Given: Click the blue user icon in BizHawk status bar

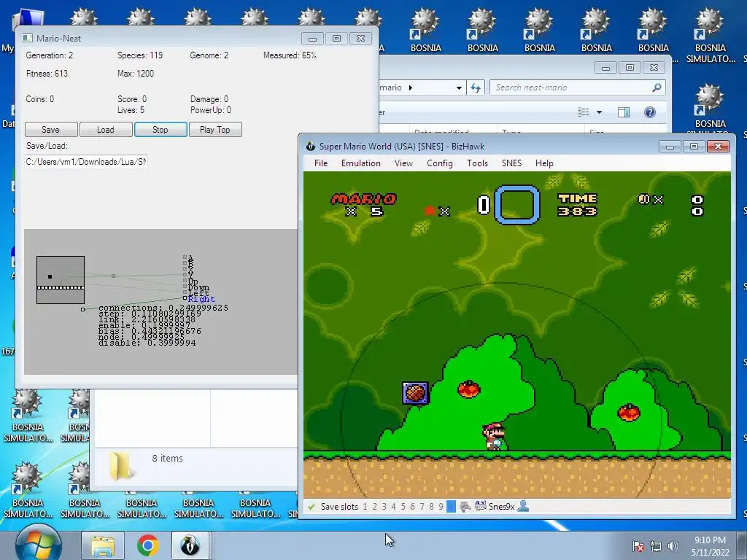Looking at the screenshot, I should [523, 506].
